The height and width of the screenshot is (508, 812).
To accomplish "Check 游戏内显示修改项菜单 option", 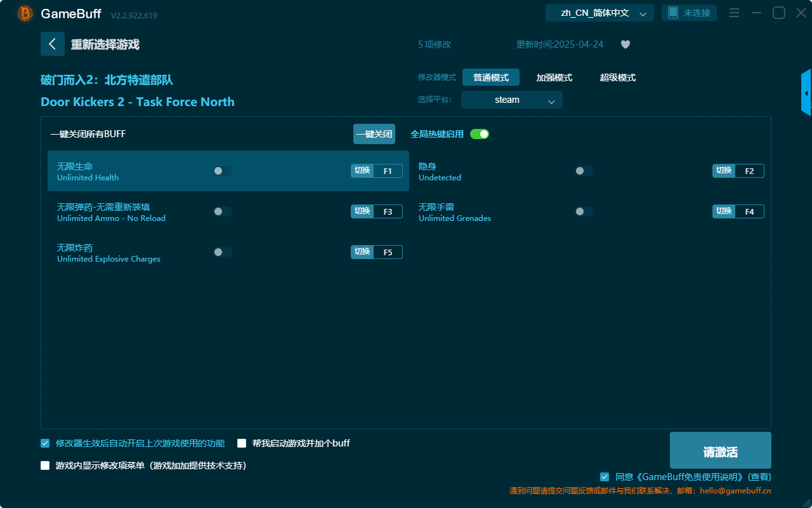I will [44, 465].
